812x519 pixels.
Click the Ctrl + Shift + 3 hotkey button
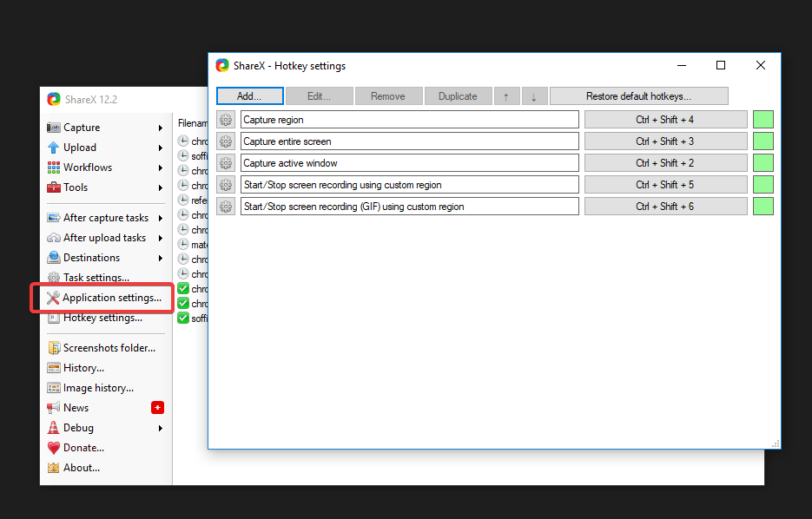[665, 141]
